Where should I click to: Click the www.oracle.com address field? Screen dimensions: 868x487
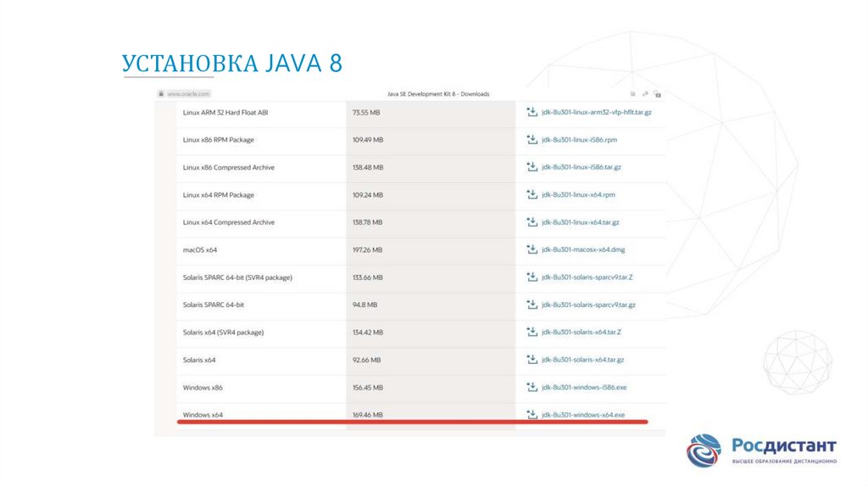point(188,93)
